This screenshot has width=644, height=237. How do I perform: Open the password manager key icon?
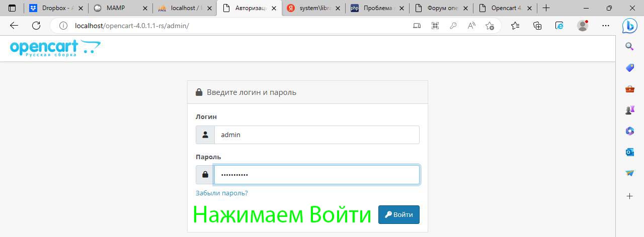click(x=453, y=26)
